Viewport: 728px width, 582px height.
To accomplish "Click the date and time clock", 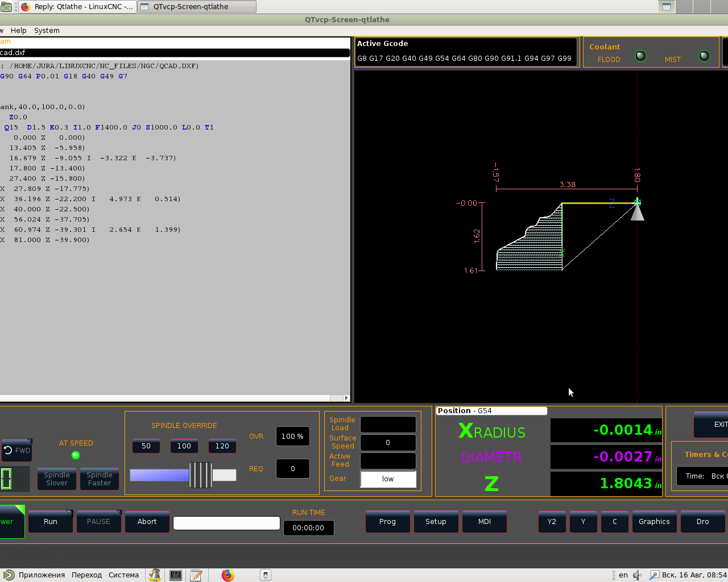I will 694,575.
